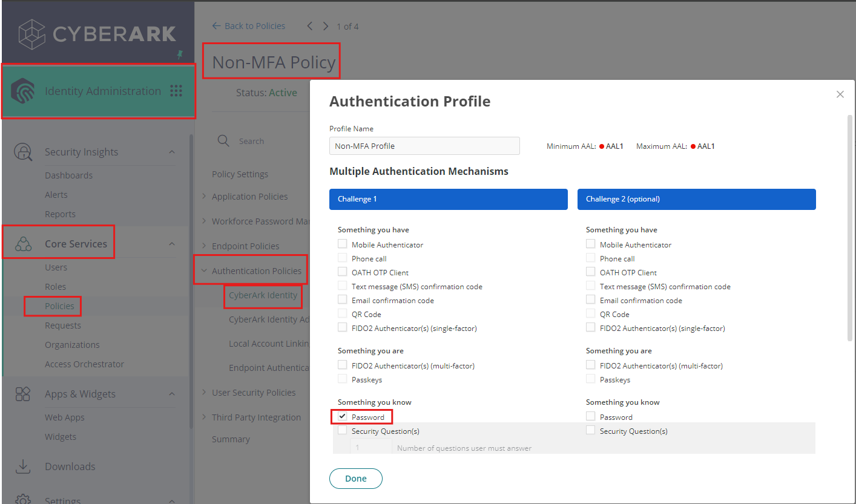
Task: Click the Apps & Widgets icon
Action: click(22, 394)
